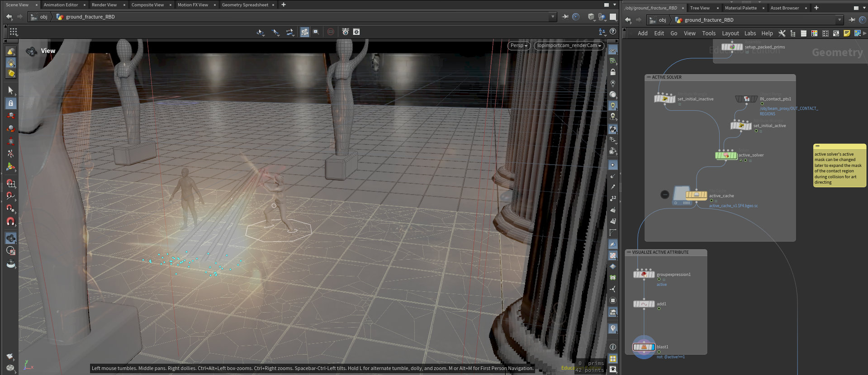
Task: Select the active_cache node
Action: (x=696, y=195)
